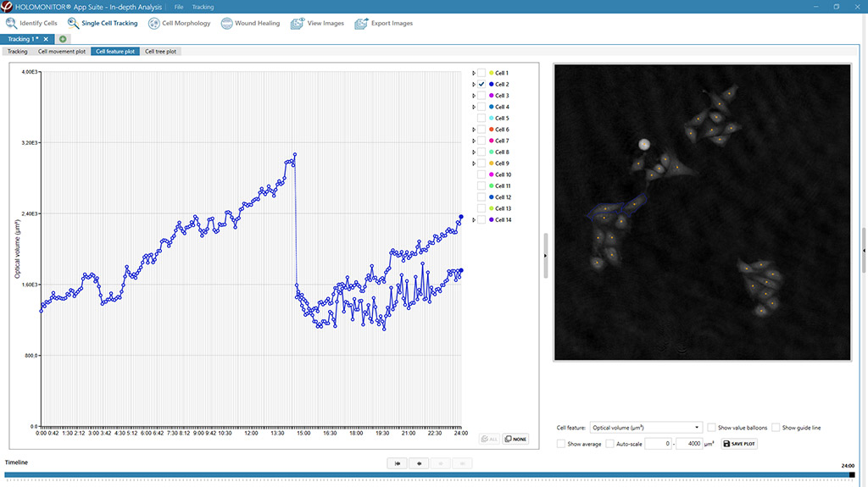Click the minimum scale value field
Image resolution: width=868 pixels, height=487 pixels.
658,444
